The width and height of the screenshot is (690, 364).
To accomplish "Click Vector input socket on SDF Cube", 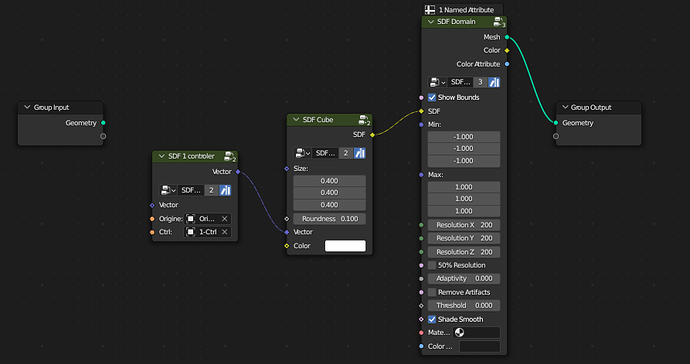I will pyautogui.click(x=287, y=232).
